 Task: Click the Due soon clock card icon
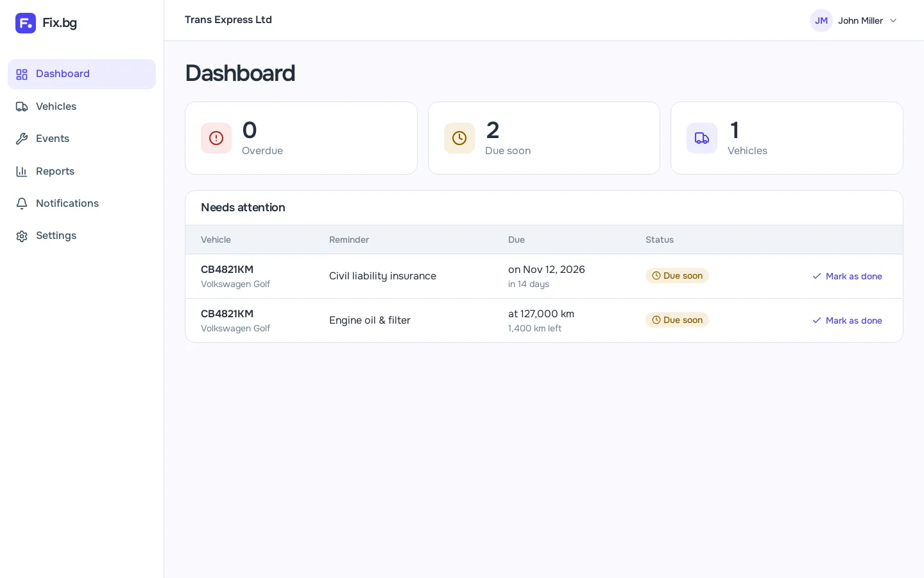coord(459,138)
